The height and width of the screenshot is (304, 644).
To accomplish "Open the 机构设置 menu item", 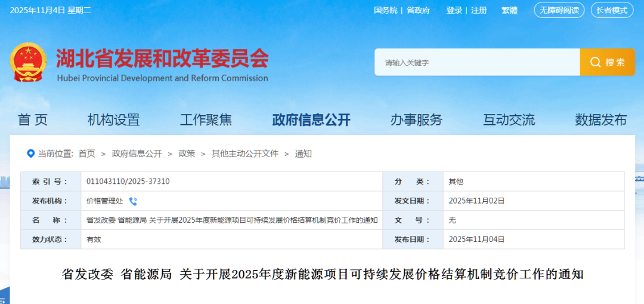I will click(113, 119).
